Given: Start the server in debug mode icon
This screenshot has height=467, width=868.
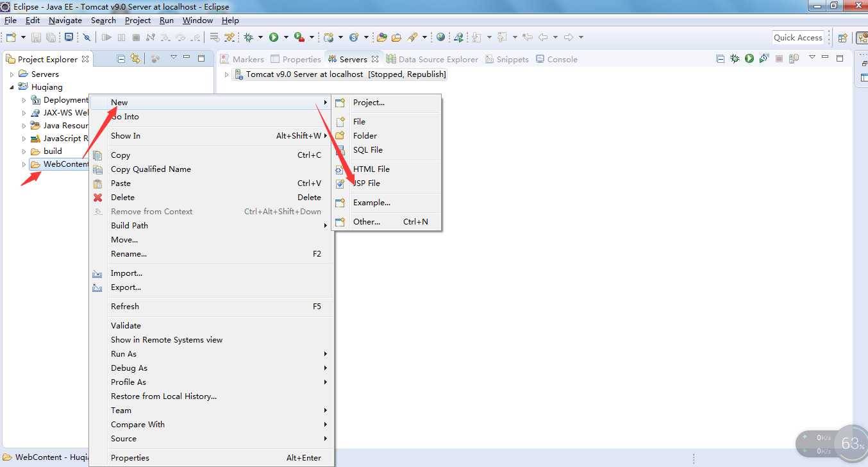Looking at the screenshot, I should point(735,59).
